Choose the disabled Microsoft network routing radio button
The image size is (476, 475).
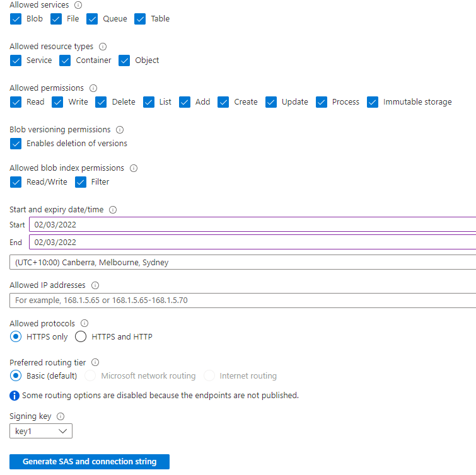(90, 375)
